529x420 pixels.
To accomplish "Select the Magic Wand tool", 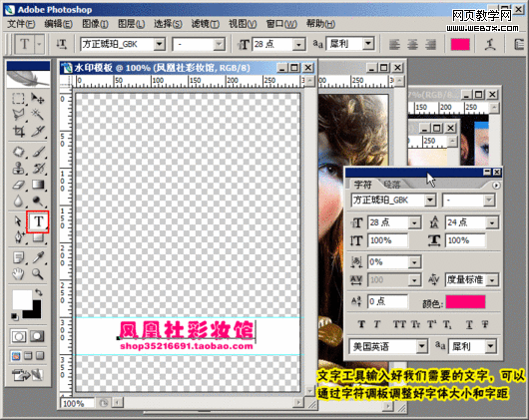I will click(38, 115).
